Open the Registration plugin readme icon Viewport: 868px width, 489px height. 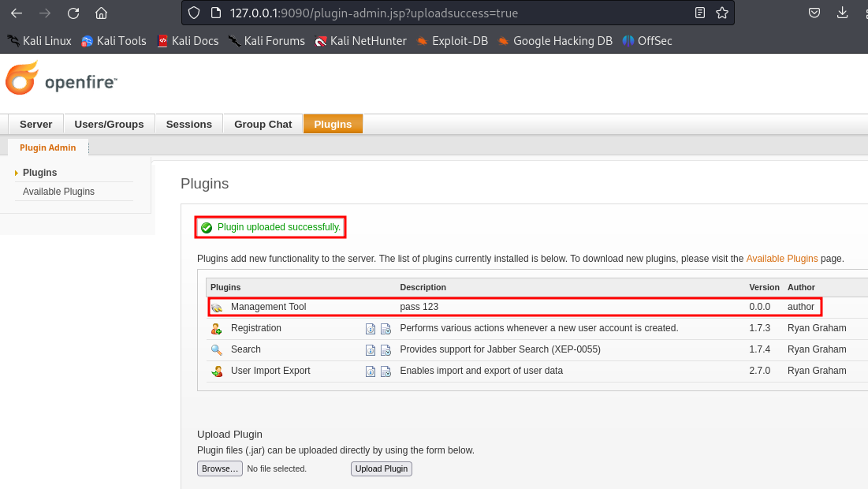click(371, 329)
